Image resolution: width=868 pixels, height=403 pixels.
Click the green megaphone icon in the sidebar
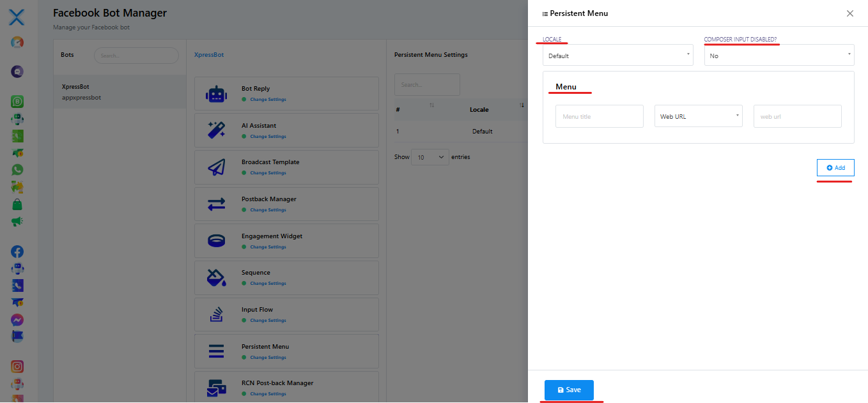pyautogui.click(x=17, y=222)
